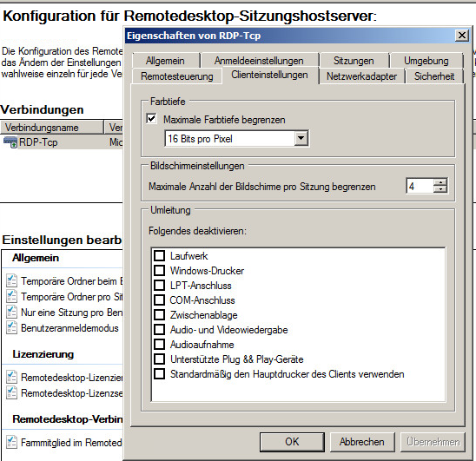Open the Remotedesktop-Lizenzierungsmodus icon
Screen dimensions: 476x461
point(12,378)
